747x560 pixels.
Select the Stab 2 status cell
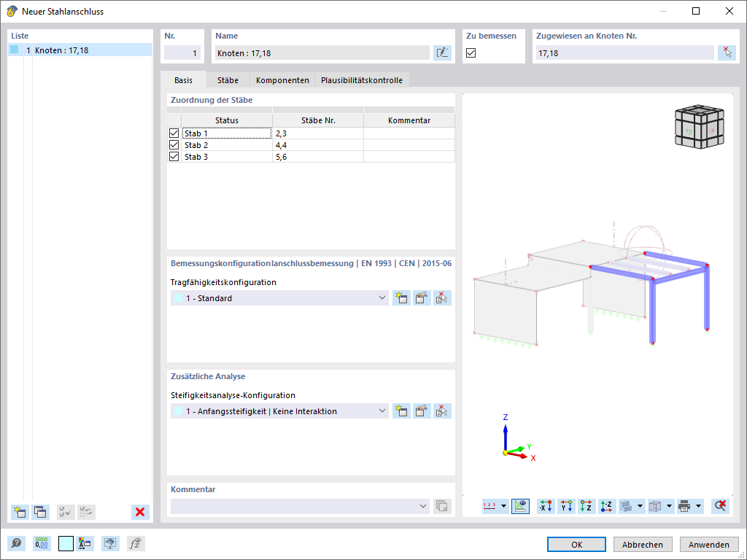227,145
